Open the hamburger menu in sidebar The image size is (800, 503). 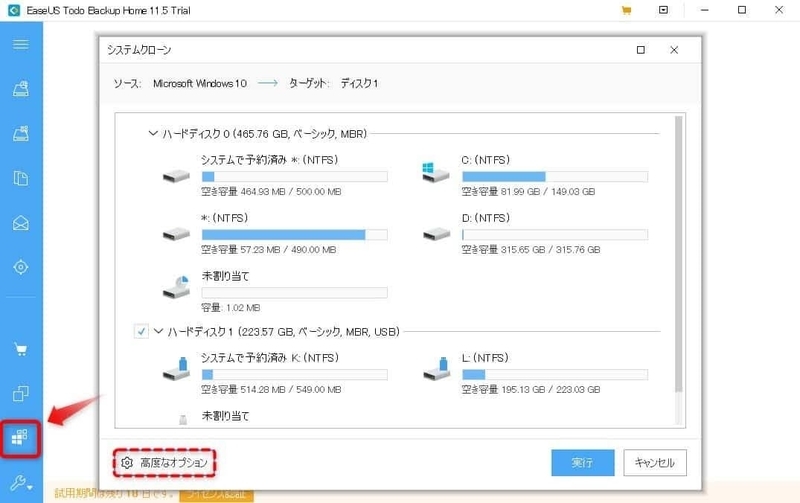[21, 45]
